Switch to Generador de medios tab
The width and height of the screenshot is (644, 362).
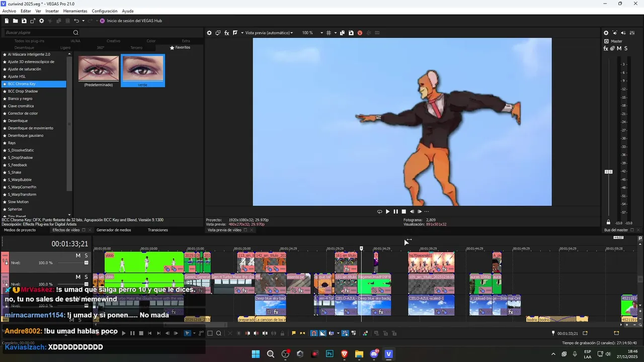(114, 230)
